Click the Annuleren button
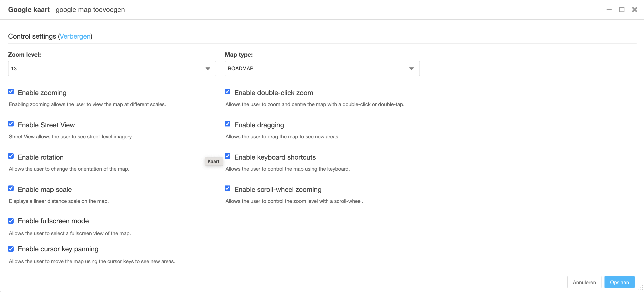Viewport: 644px width, 292px height. (584, 282)
